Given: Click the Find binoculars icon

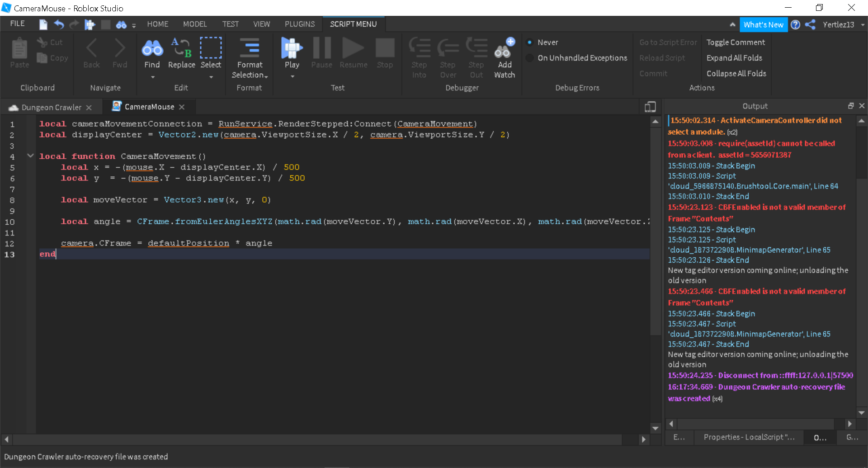Looking at the screenshot, I should 152,48.
